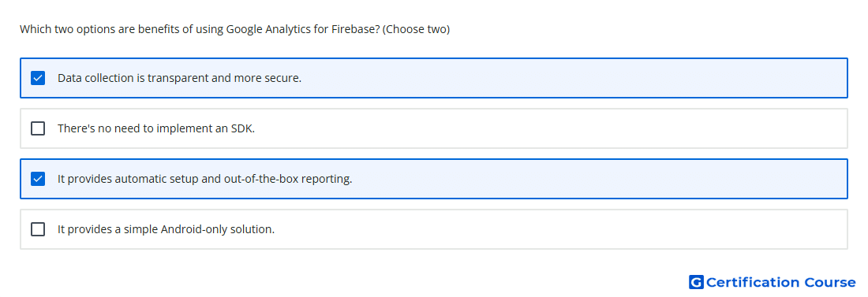The width and height of the screenshot is (868, 297).
Task: Untick the 'automatic setup and out-of-the-box reporting' checkbox
Action: [38, 179]
